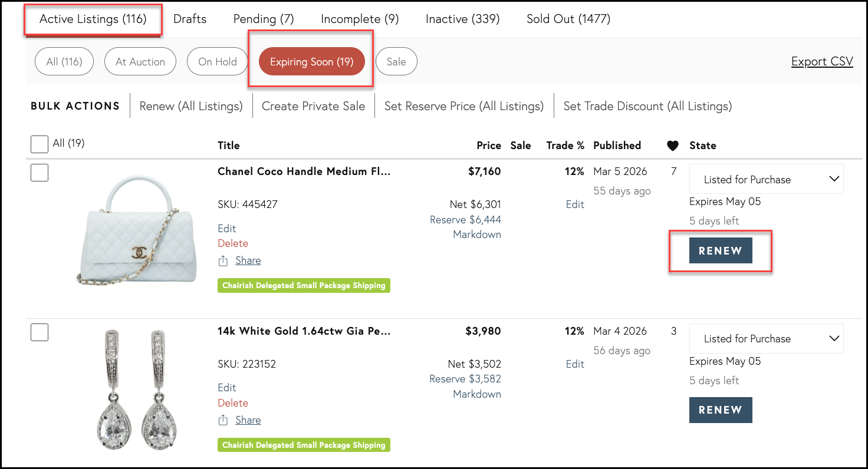The width and height of the screenshot is (868, 469).
Task: Click Reserve $3,582 link
Action: click(x=465, y=379)
